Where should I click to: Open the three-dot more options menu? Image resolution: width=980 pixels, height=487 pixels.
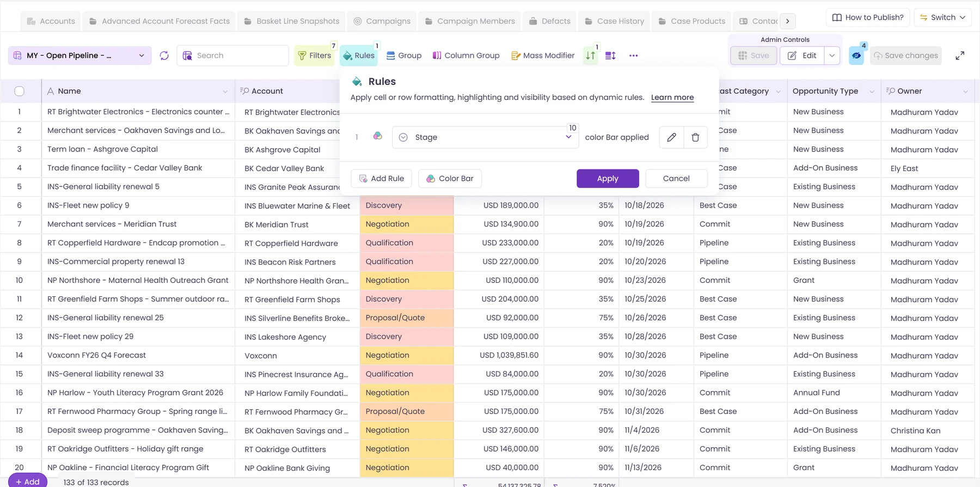(x=633, y=56)
